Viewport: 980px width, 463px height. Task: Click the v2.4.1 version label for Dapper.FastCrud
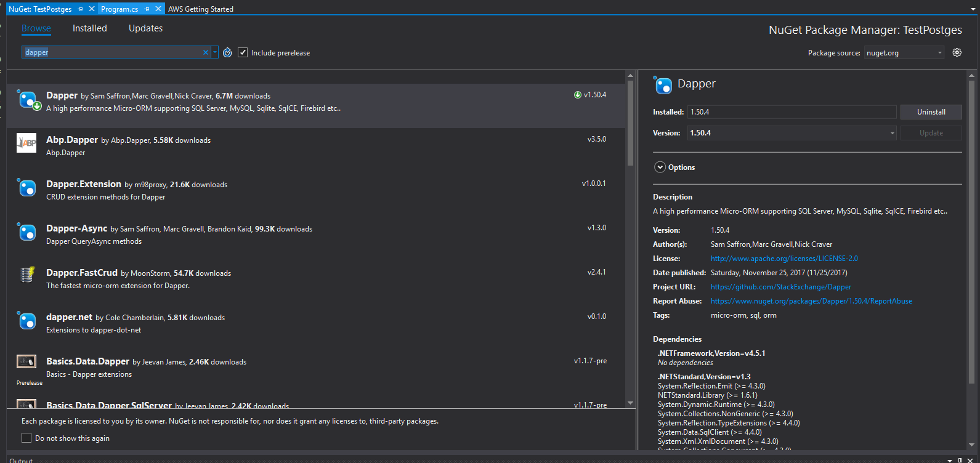[596, 272]
